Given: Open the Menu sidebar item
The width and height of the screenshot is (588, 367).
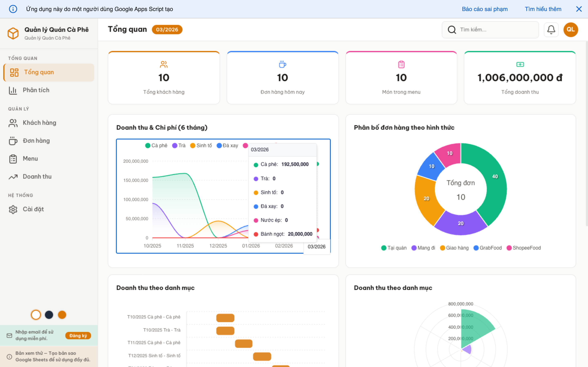Looking at the screenshot, I should [x=30, y=159].
